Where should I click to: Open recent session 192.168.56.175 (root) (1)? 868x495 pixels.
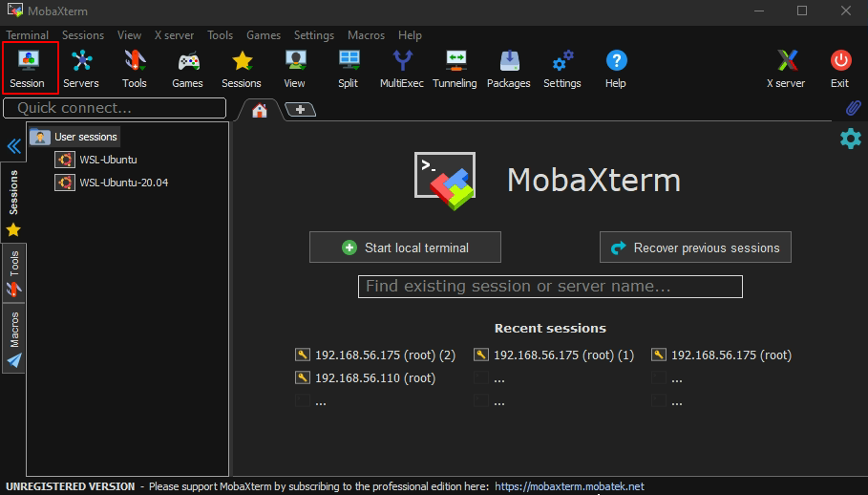(x=554, y=355)
